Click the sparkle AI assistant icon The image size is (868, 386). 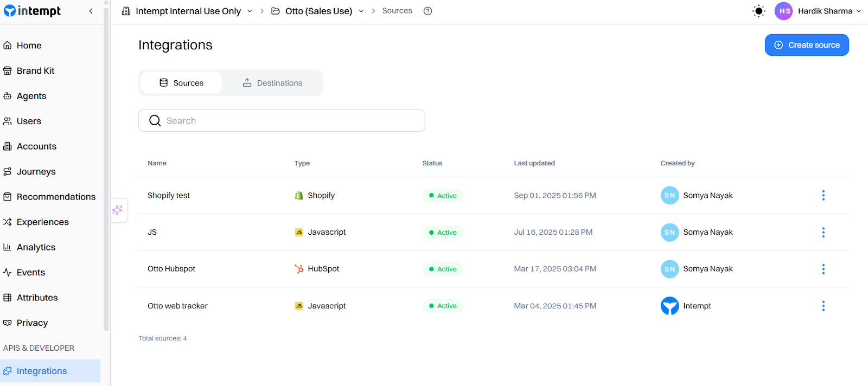click(x=118, y=210)
